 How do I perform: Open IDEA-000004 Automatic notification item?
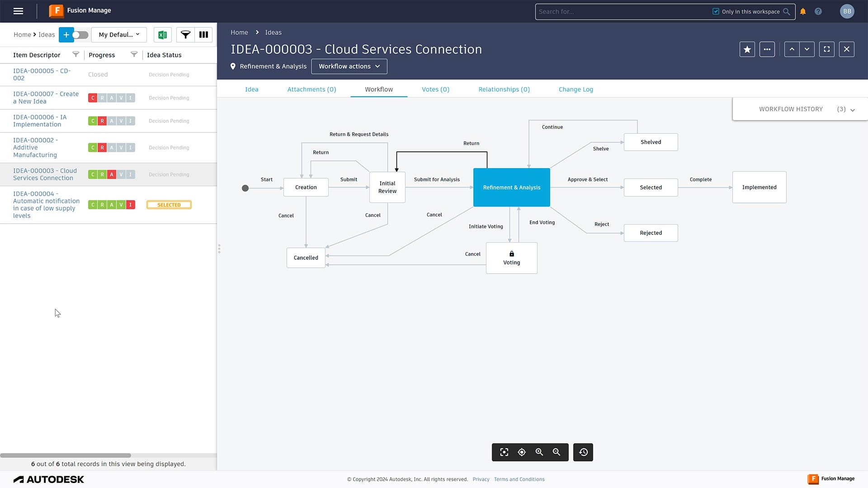[46, 205]
